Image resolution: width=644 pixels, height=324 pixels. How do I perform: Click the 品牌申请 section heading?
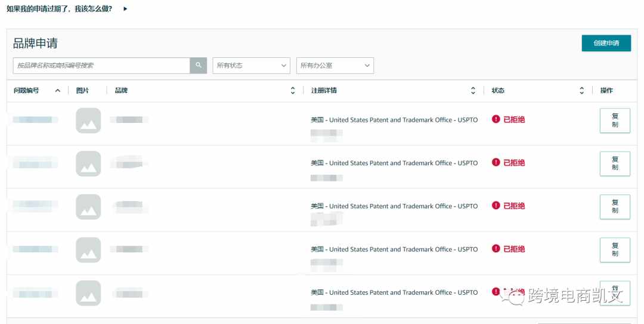35,43
